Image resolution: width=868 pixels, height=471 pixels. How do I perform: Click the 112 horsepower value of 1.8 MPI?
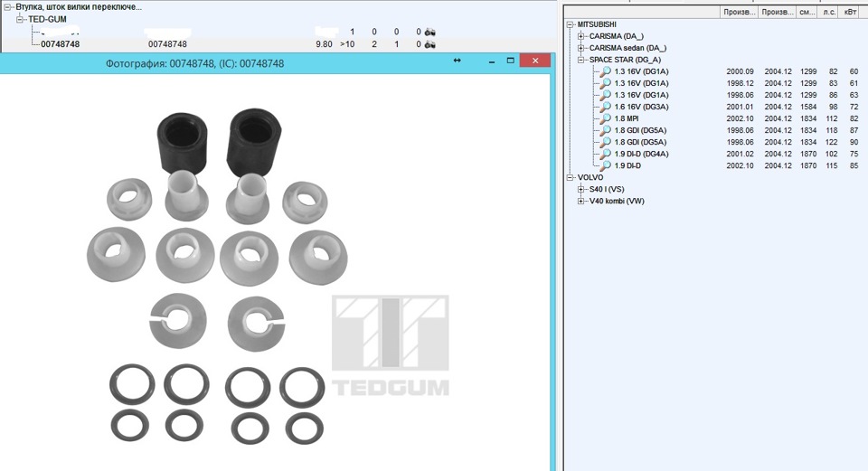tap(832, 118)
